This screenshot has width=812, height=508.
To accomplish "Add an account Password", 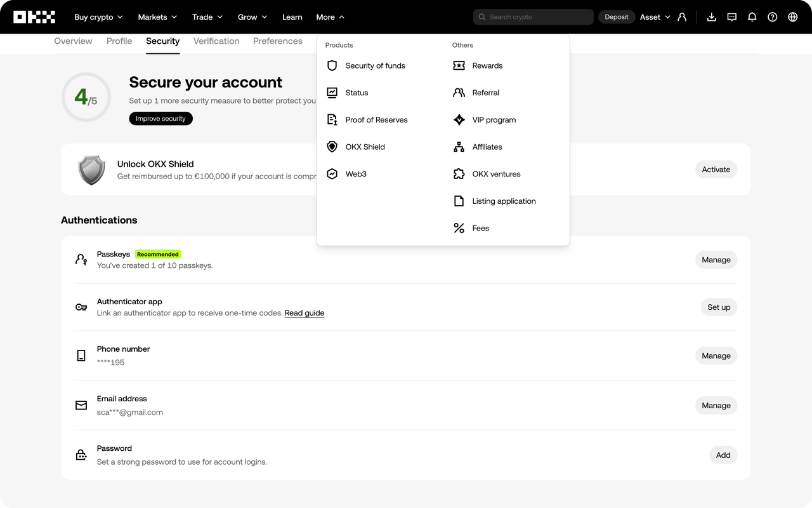I will (x=723, y=455).
